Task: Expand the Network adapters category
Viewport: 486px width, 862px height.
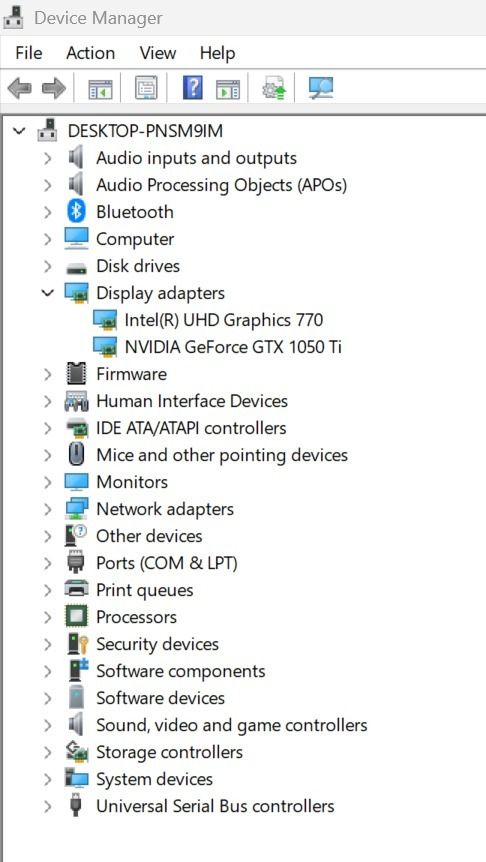Action: click(48, 509)
